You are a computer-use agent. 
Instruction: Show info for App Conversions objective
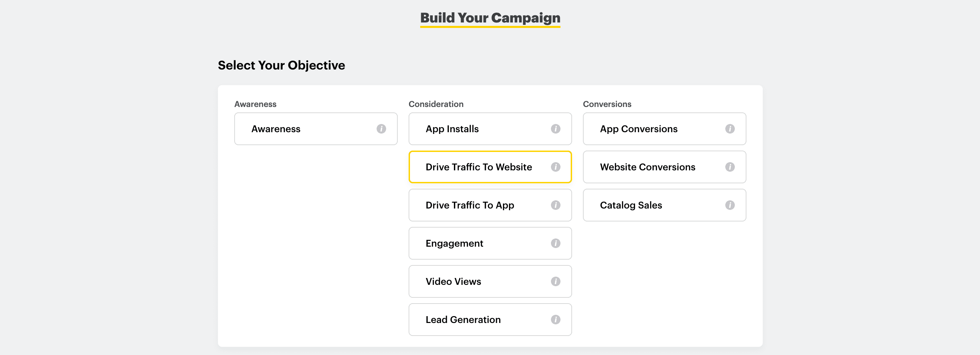click(730, 129)
